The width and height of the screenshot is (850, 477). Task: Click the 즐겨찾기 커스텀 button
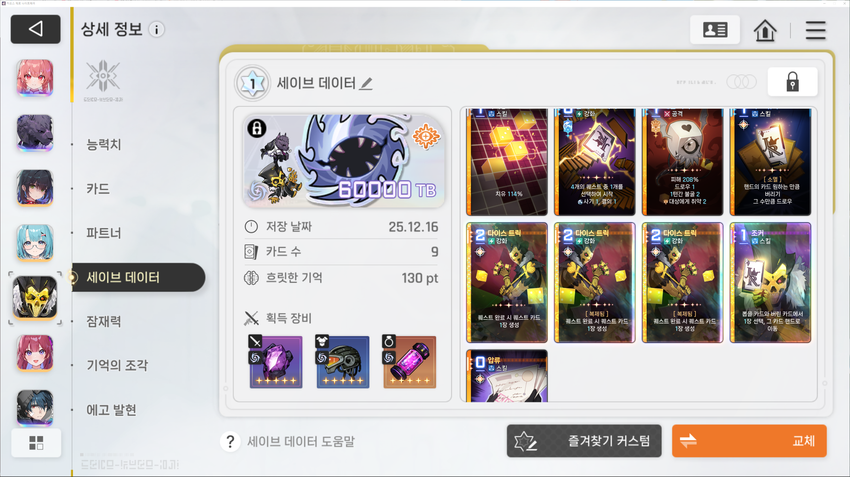(x=584, y=441)
